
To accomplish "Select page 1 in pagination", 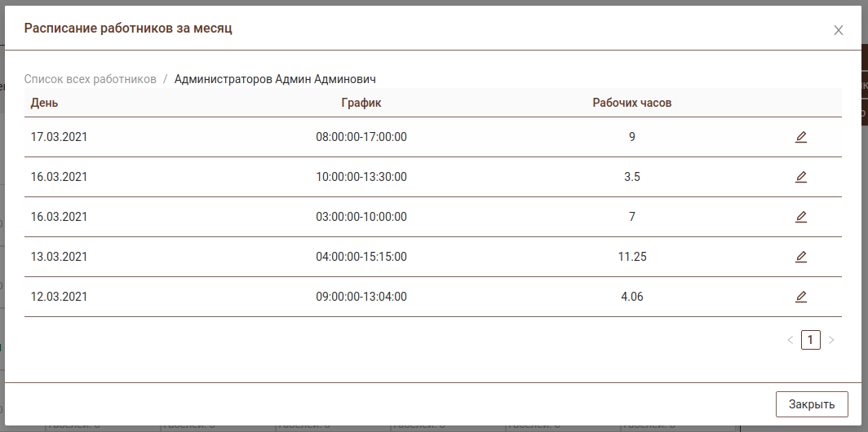I will coord(811,340).
